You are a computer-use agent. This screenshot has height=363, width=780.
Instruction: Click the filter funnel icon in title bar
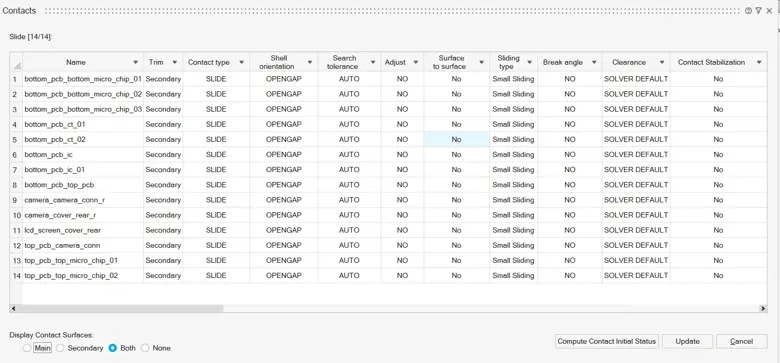(758, 10)
